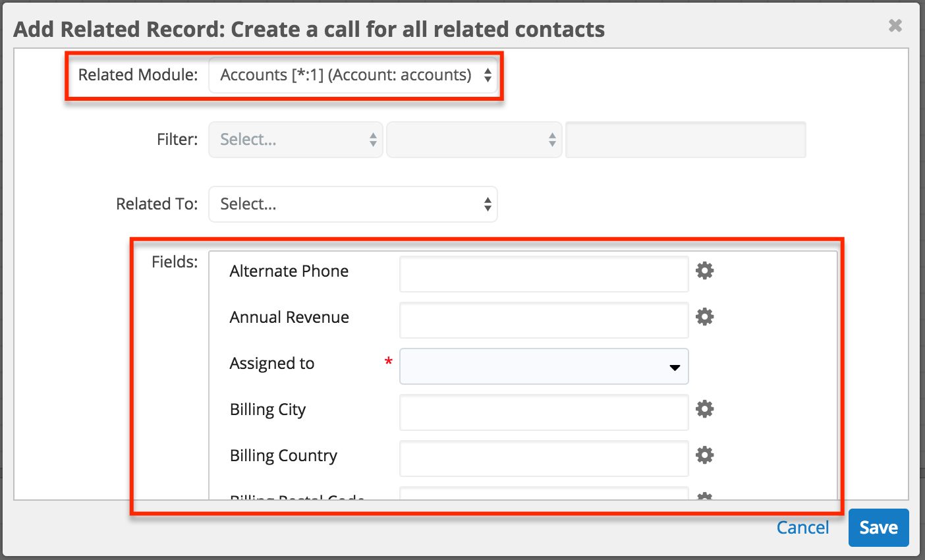Click the gear icon beside Annual Revenue
Screen dimensions: 925x560
tap(704, 317)
